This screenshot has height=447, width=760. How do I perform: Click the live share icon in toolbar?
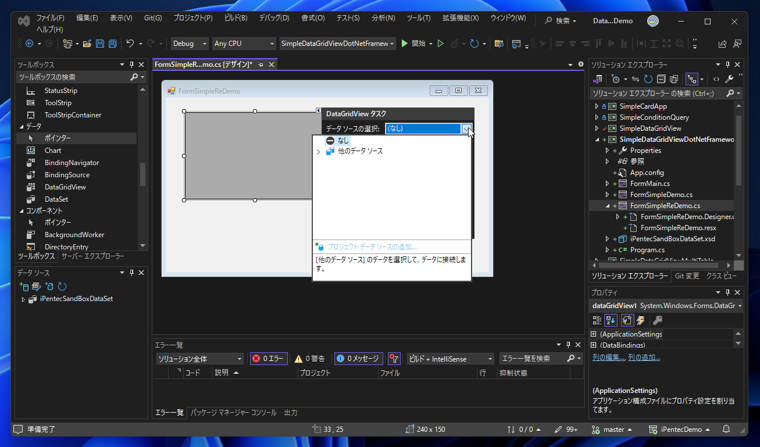[x=722, y=44]
